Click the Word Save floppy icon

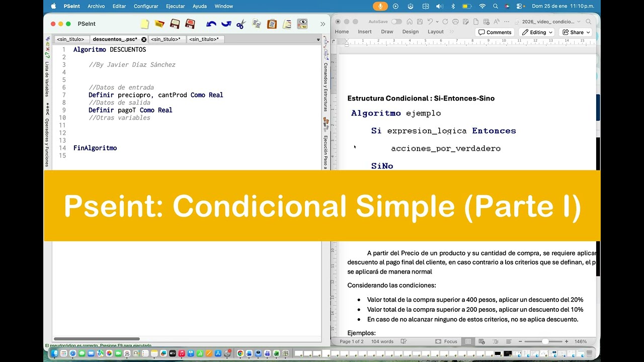(420, 22)
